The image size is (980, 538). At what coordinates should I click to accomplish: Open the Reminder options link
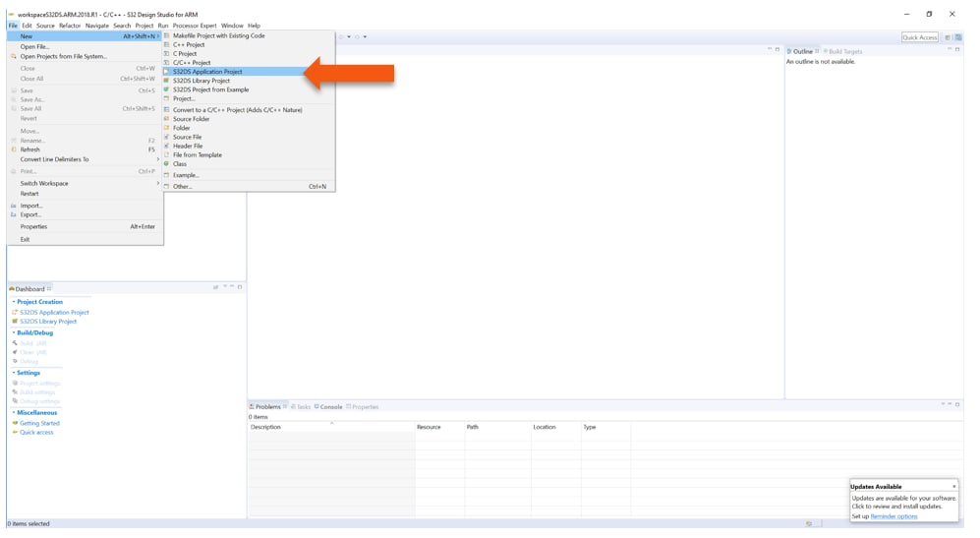point(894,516)
